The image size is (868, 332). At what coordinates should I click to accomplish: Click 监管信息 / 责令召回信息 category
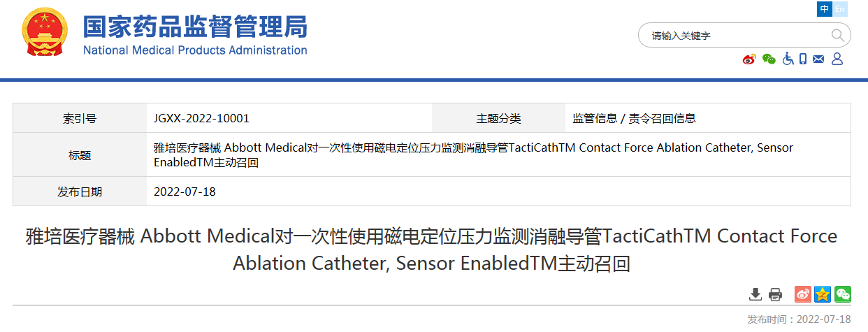tap(634, 119)
